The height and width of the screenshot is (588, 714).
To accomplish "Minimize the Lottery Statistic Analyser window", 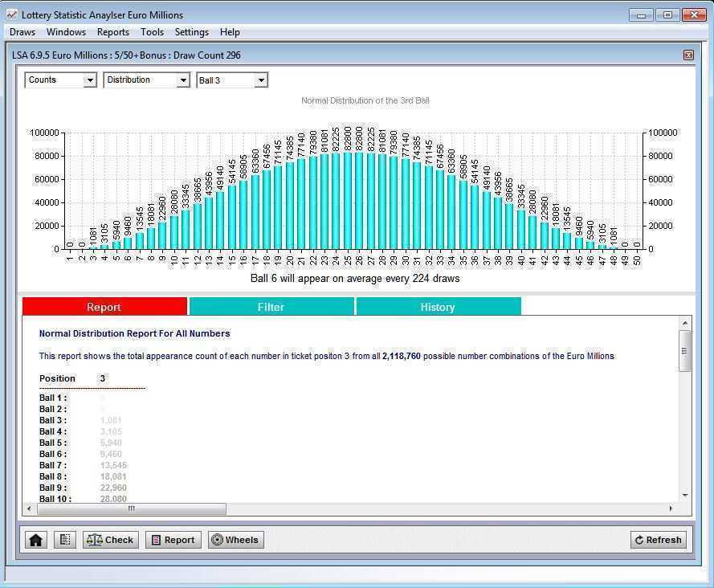I will pyautogui.click(x=641, y=15).
